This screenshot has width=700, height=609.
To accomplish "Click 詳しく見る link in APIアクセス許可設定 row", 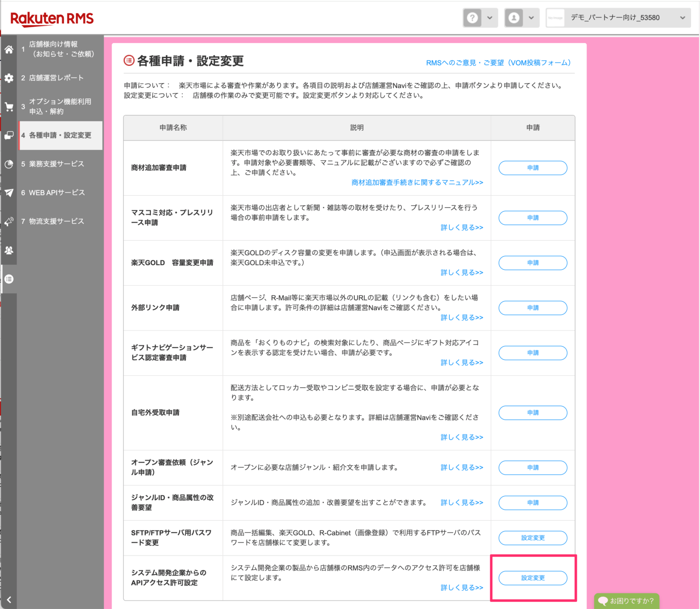I will point(462,588).
